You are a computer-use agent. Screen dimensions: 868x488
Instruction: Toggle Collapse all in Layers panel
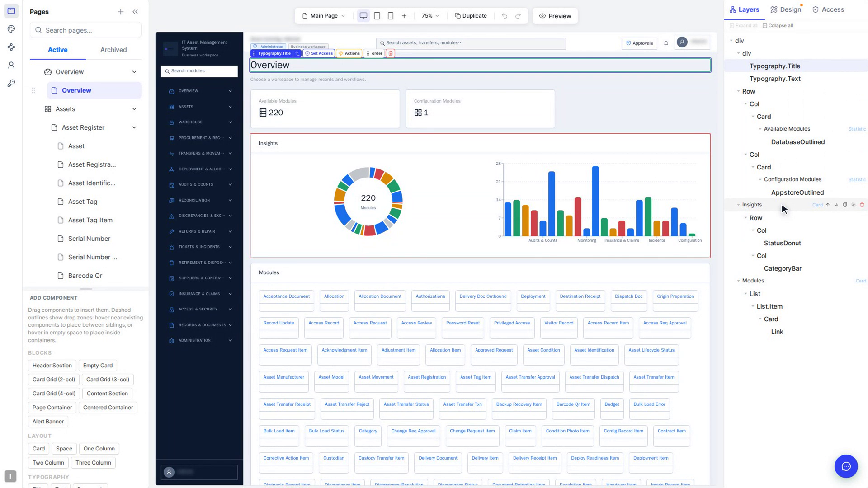pos(778,26)
